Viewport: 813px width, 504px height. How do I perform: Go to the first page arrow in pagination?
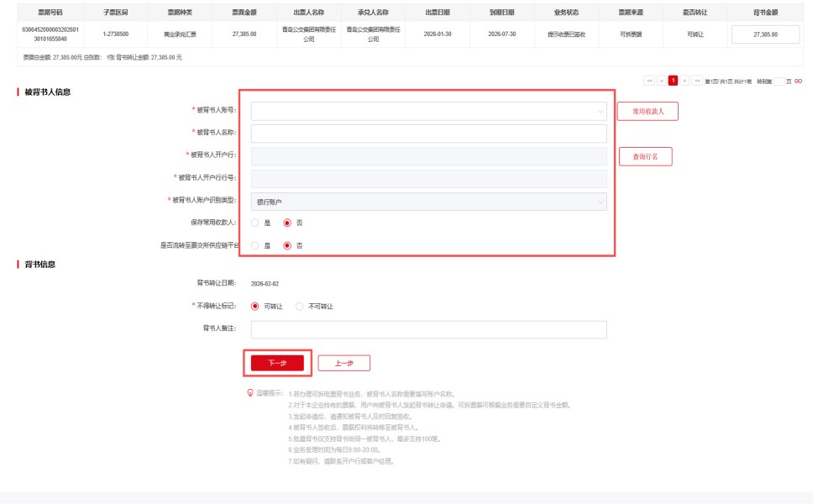pyautogui.click(x=649, y=81)
